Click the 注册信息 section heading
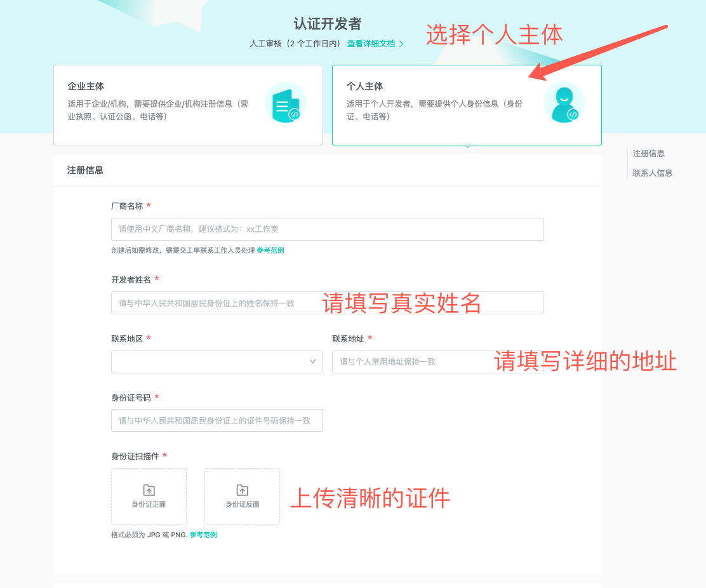 click(85, 170)
